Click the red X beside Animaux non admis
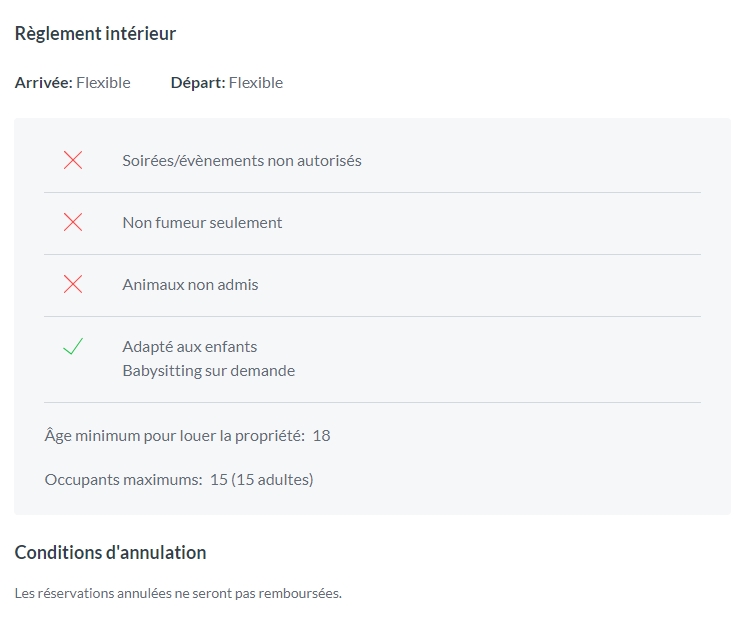Screen dimensions: 743x618 point(73,284)
